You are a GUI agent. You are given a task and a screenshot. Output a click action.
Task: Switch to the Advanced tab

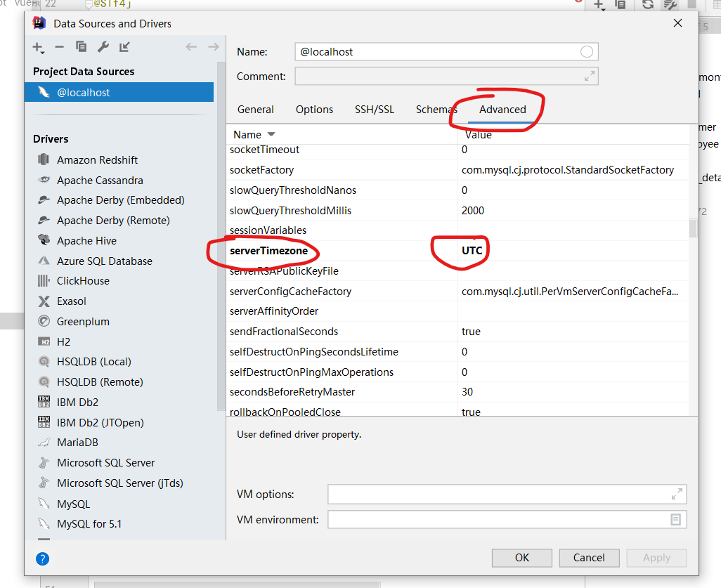pos(502,110)
